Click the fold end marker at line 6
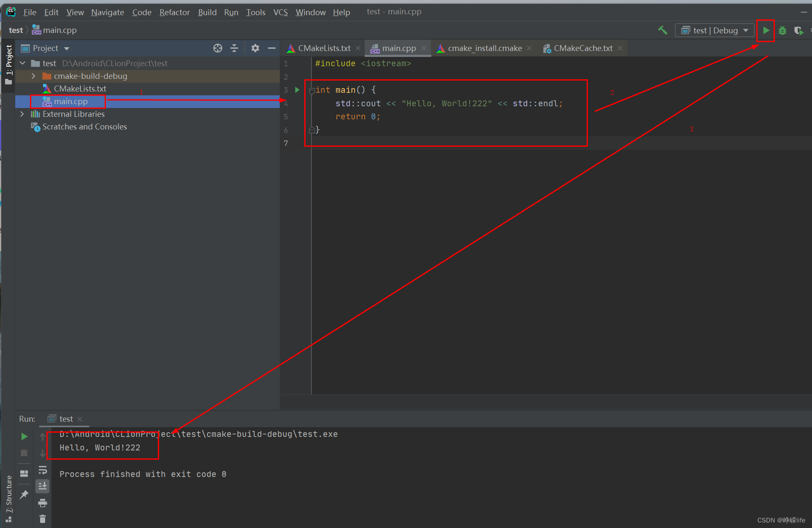Screen dimensions: 812x528 point(311,130)
